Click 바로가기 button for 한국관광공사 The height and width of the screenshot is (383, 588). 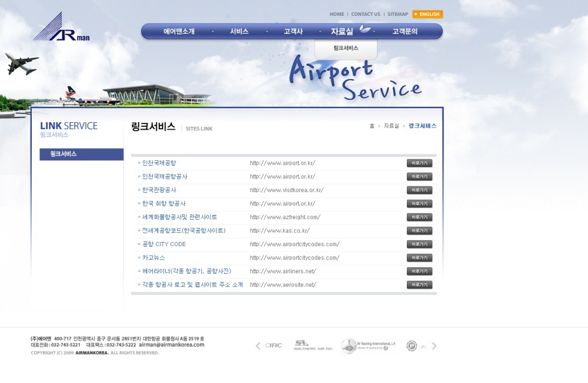(419, 190)
